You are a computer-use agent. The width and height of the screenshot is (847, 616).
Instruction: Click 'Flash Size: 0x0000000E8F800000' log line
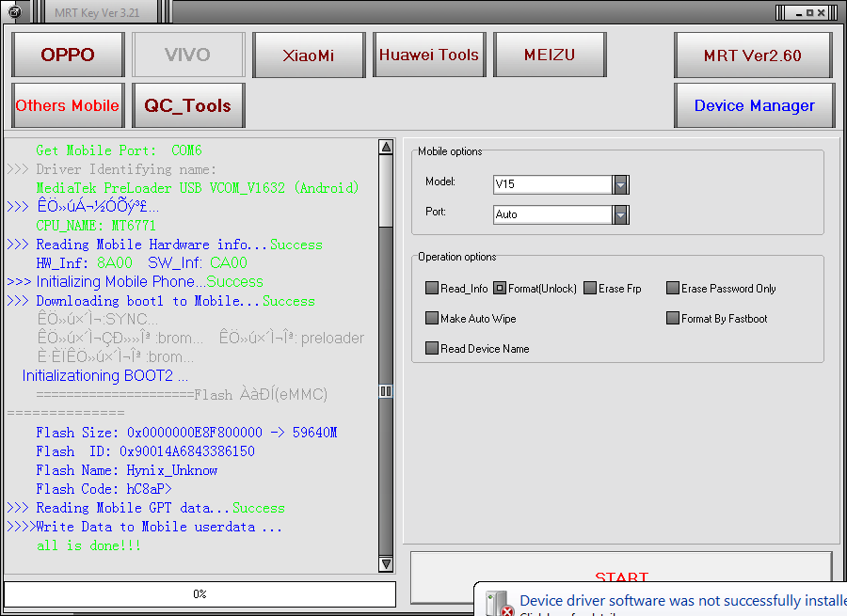(x=186, y=433)
